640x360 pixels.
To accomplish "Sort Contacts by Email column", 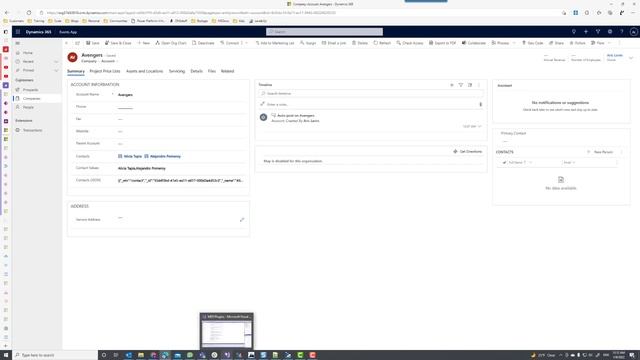I will tap(569, 162).
